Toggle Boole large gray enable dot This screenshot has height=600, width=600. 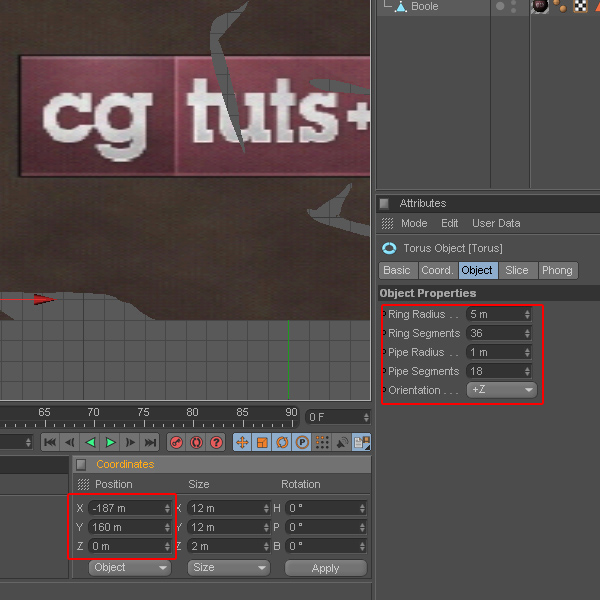pyautogui.click(x=500, y=6)
